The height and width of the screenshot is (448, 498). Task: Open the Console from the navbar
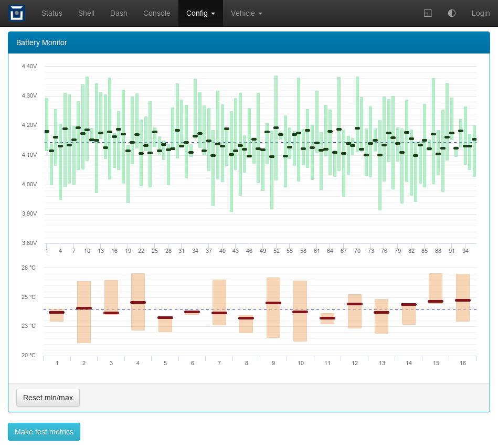156,13
